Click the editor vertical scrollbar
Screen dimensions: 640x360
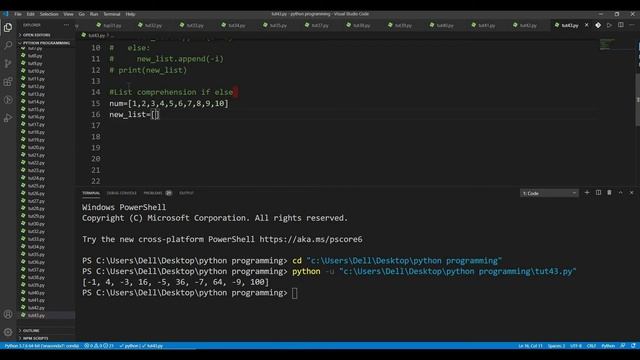click(x=638, y=100)
